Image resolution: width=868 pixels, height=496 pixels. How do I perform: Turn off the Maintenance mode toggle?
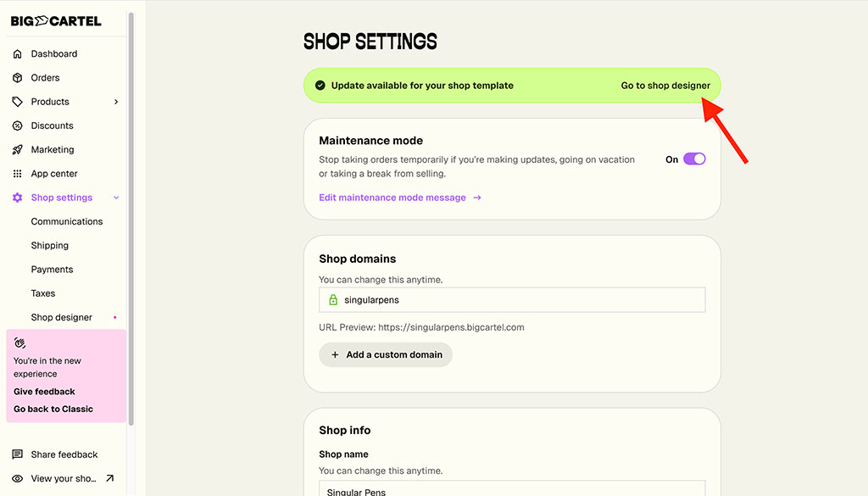coord(694,159)
